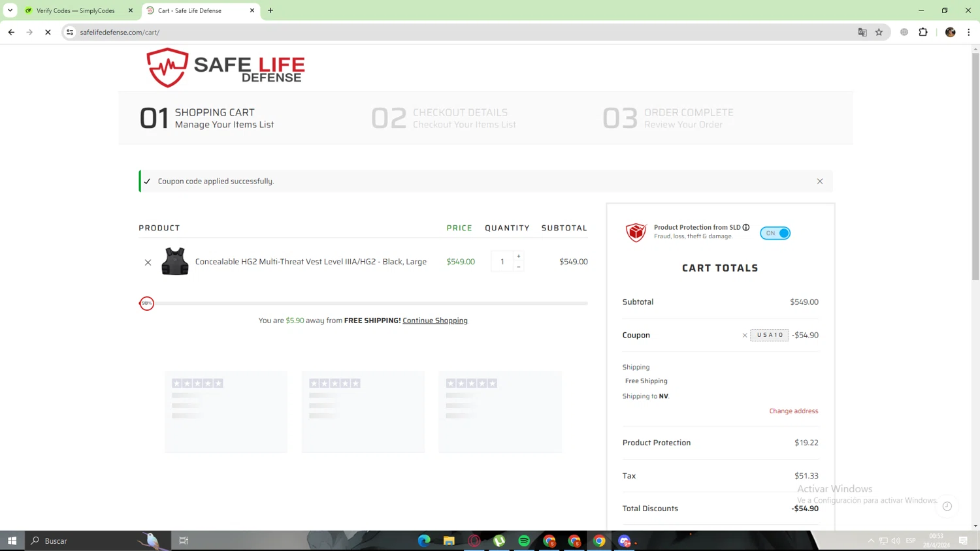The image size is (980, 551).
Task: Close the Verify Codes SimplyCodes tab
Action: coord(131,10)
